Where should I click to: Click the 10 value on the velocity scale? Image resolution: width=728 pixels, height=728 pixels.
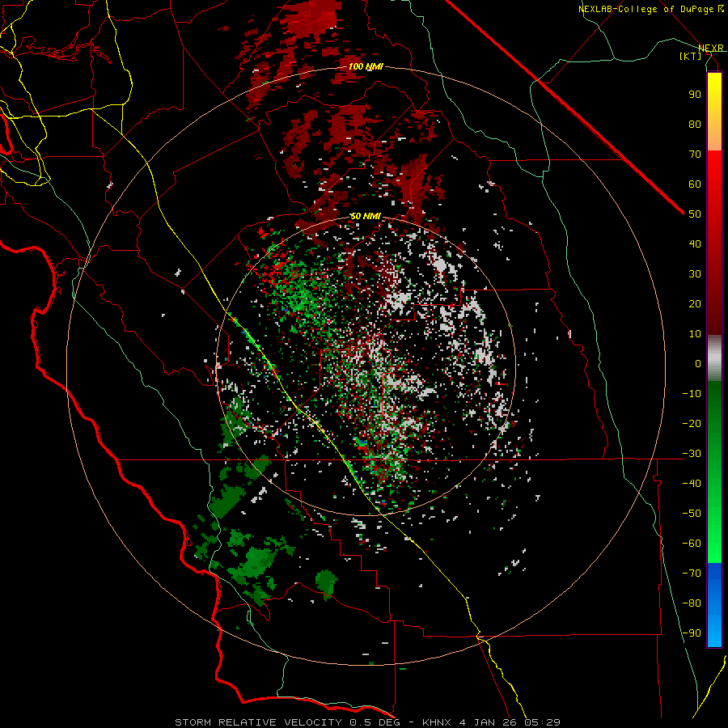click(x=695, y=334)
